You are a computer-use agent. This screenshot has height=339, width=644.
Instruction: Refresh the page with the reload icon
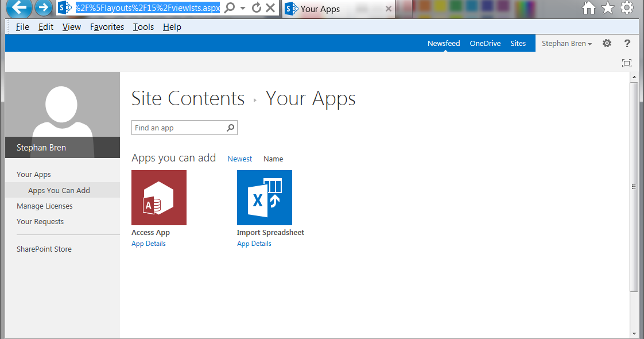pos(257,7)
